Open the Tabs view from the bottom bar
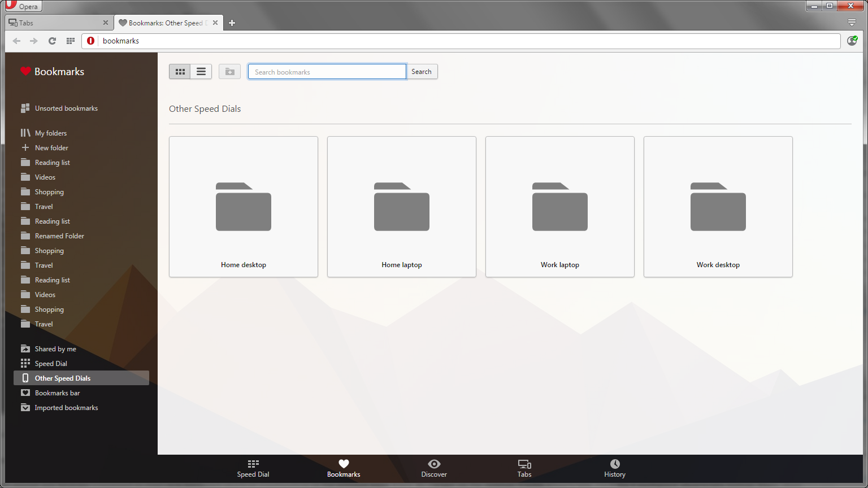 click(524, 468)
